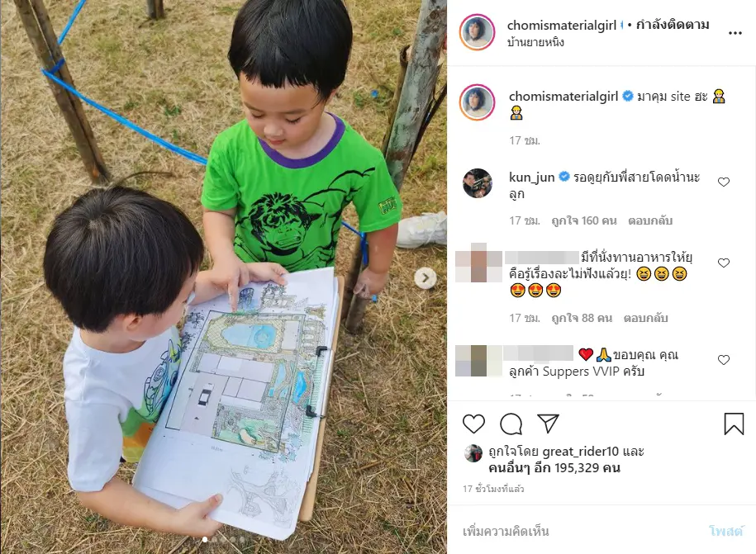Open the location tag under username

click(535, 42)
